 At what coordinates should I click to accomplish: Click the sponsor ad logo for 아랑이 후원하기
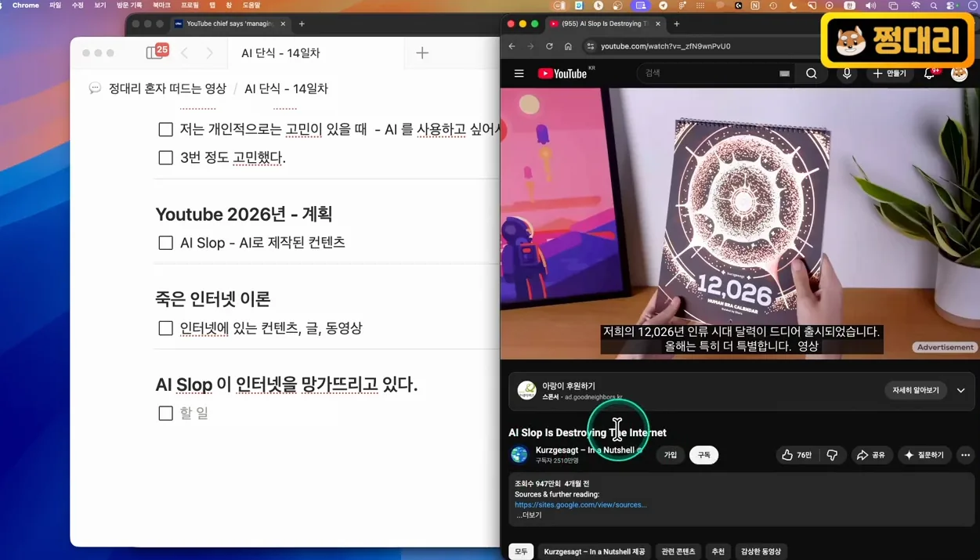(526, 390)
